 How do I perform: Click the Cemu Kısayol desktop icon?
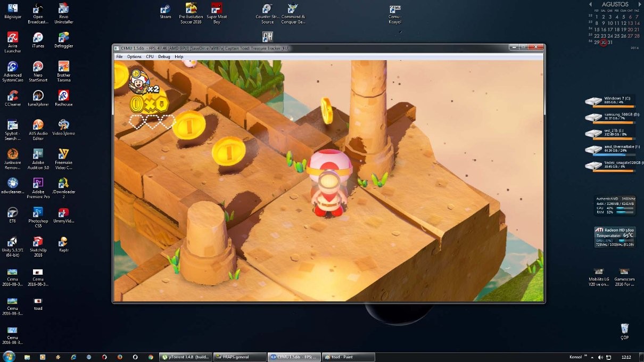pos(394,14)
